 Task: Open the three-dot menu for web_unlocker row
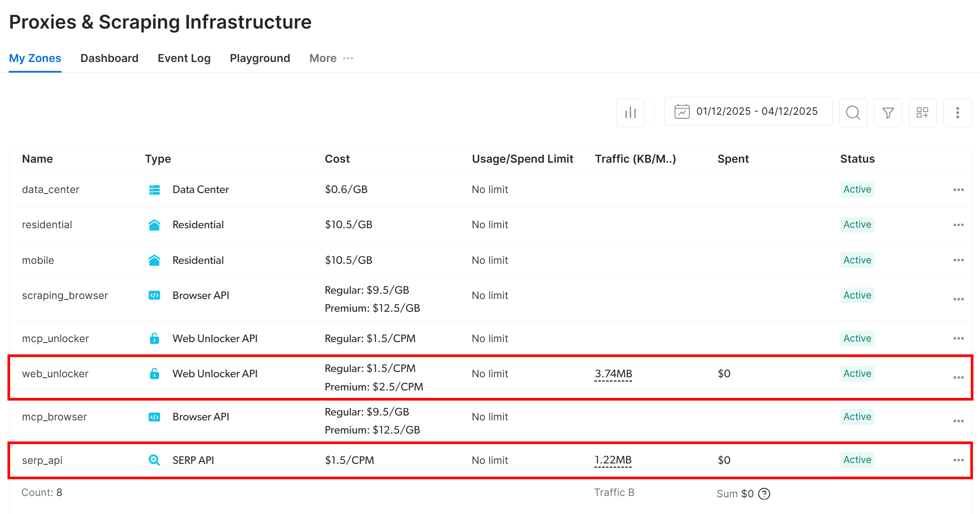coord(958,377)
